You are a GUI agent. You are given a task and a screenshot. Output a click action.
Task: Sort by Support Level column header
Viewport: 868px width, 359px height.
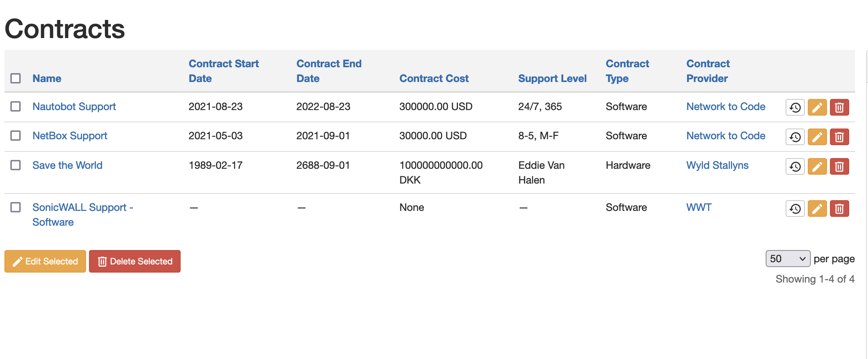[x=552, y=78]
